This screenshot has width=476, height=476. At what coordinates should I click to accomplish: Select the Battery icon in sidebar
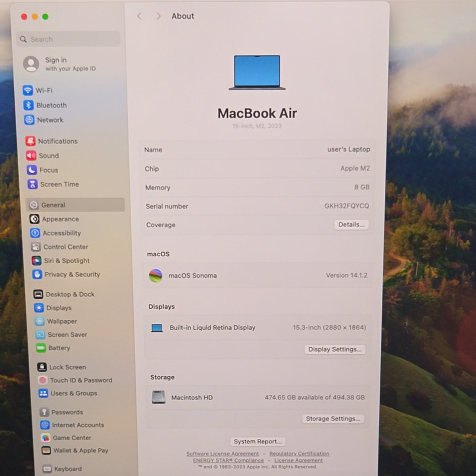(x=41, y=348)
